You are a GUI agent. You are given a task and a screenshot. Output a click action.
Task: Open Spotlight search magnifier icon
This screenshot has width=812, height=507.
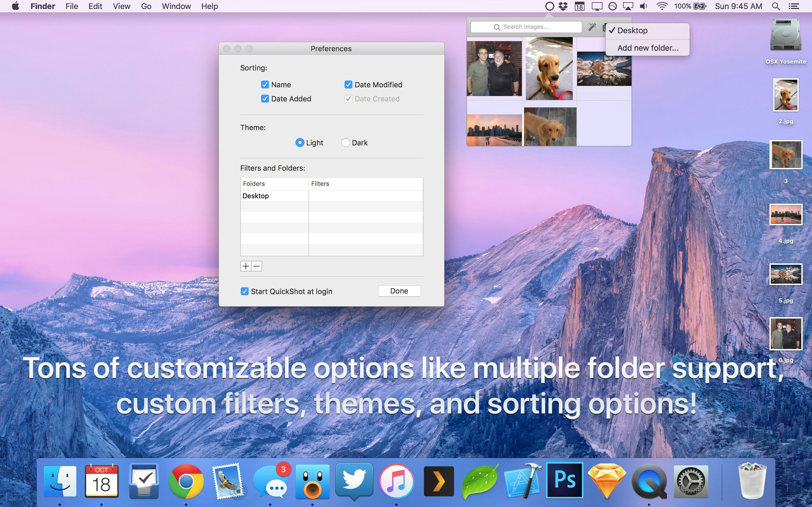[775, 6]
